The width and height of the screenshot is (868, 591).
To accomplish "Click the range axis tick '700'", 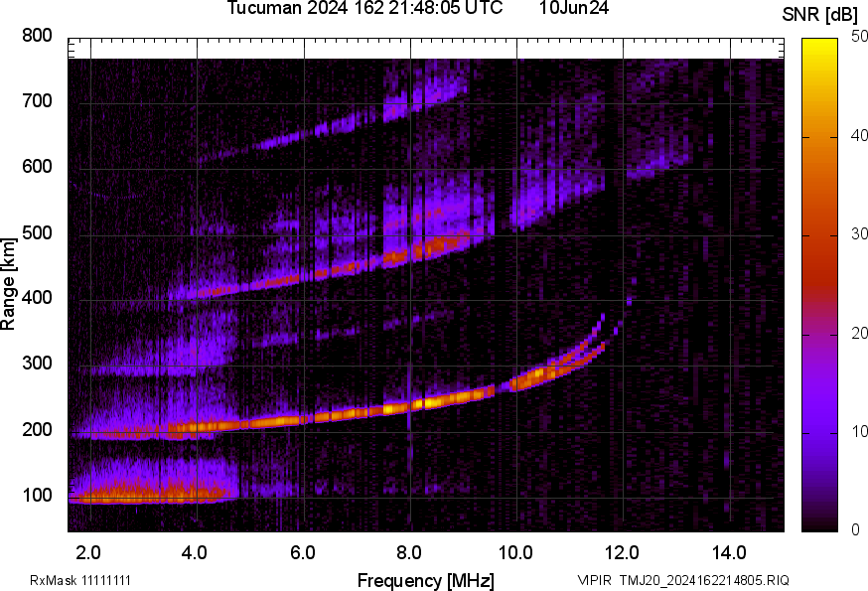I will (37, 101).
